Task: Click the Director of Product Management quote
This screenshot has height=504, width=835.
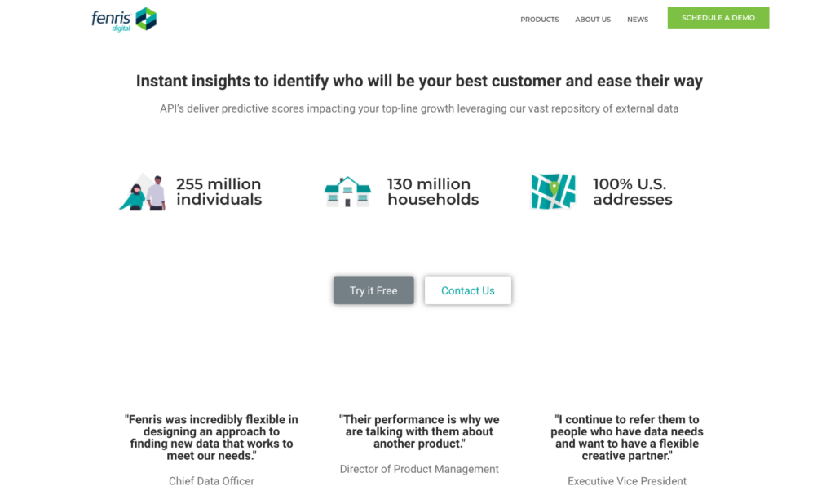Action: click(x=419, y=431)
